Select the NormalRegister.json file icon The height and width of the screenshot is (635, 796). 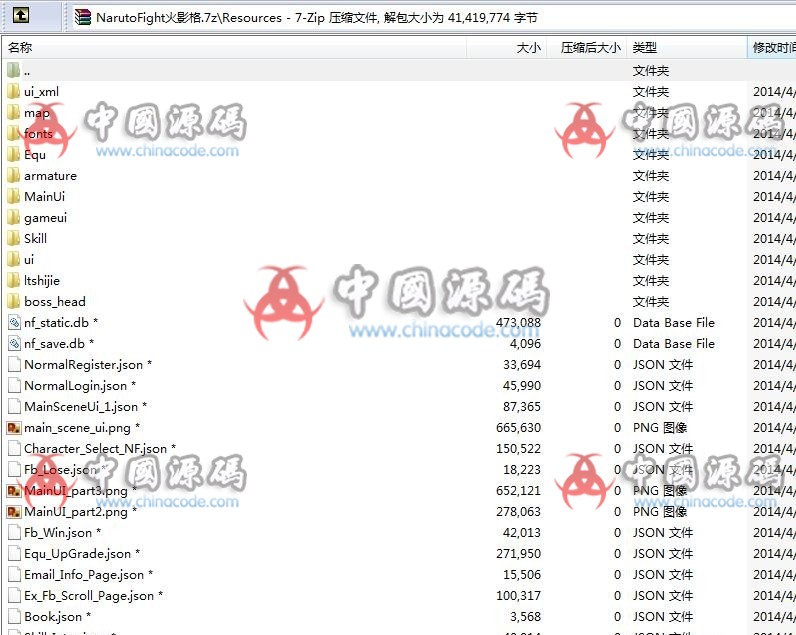[13, 365]
